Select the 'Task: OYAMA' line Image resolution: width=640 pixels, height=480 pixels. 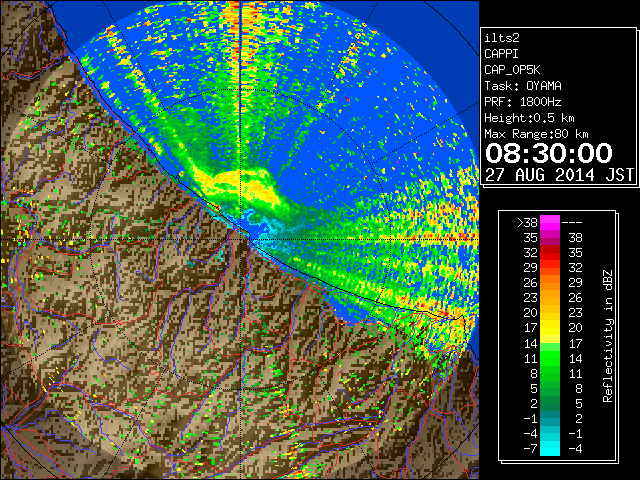point(523,86)
